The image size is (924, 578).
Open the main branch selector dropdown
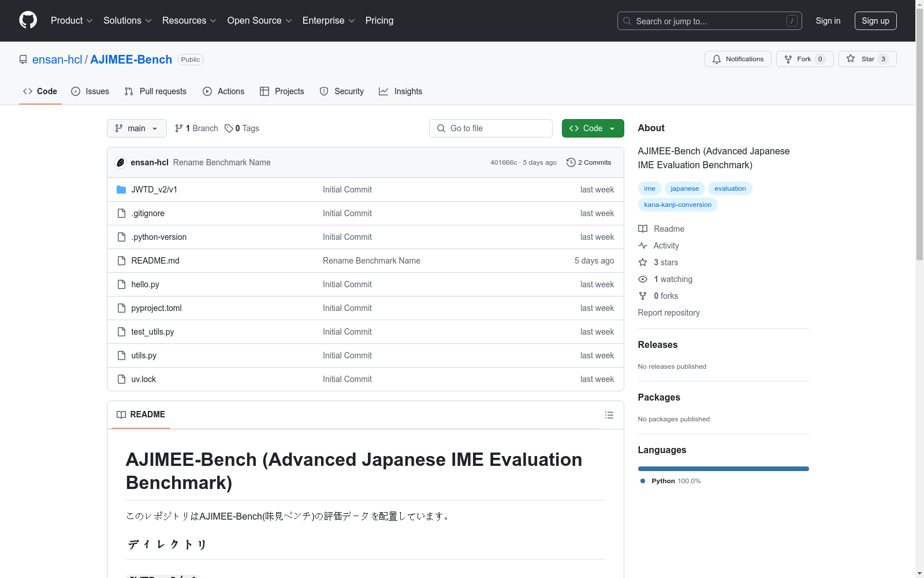137,128
